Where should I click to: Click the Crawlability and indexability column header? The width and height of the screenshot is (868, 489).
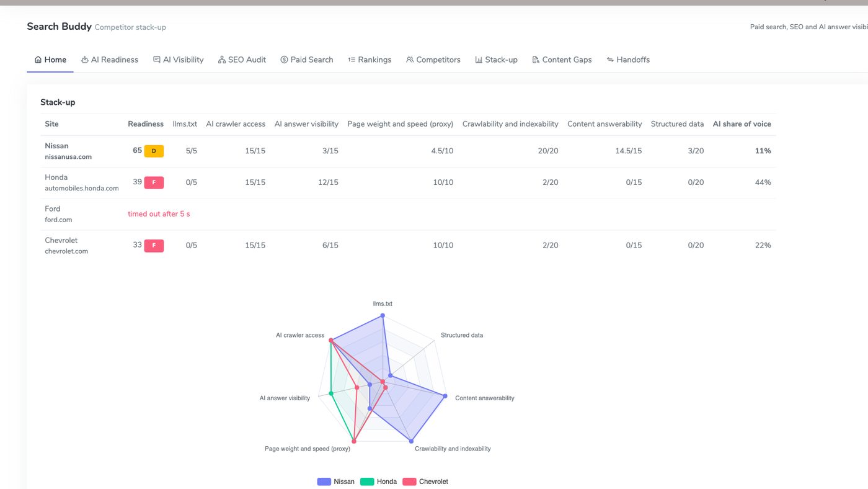tap(510, 124)
